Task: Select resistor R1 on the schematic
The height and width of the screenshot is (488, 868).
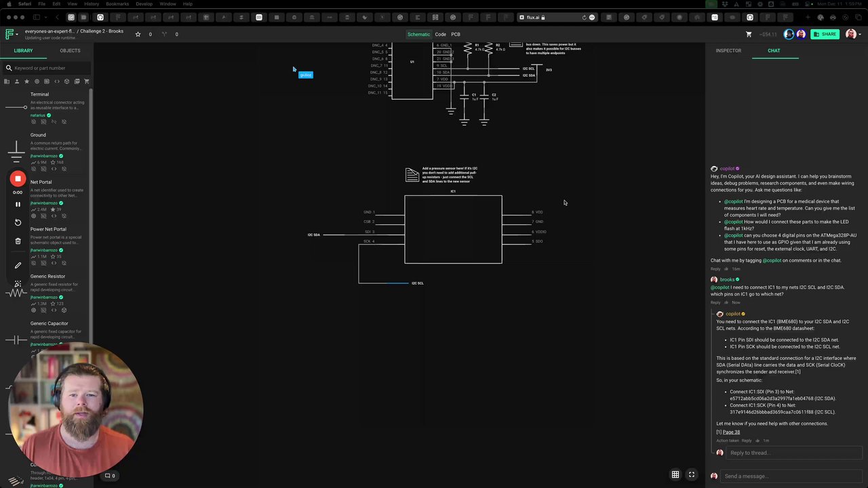Action: tap(468, 48)
